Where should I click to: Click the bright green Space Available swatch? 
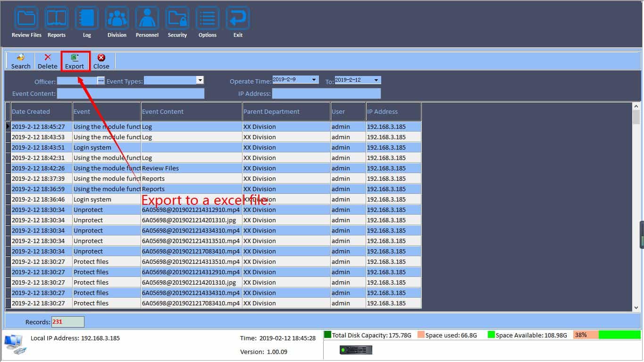(x=491, y=335)
